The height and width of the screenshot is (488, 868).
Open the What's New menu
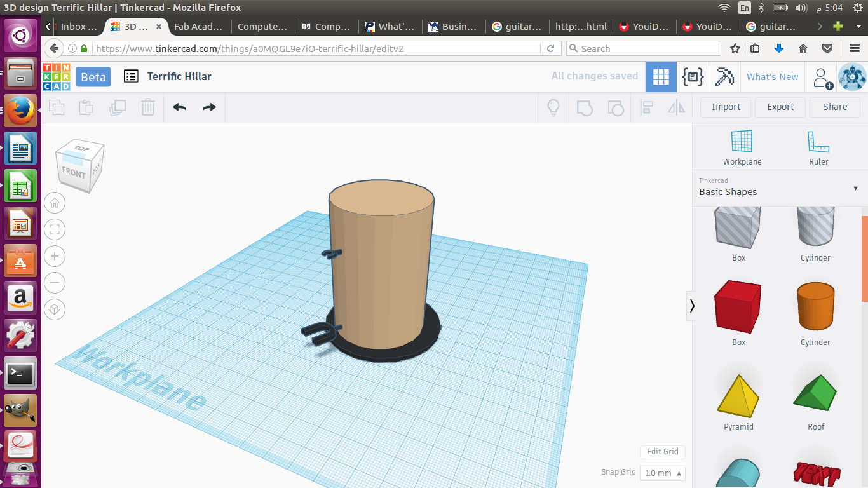[x=772, y=77]
